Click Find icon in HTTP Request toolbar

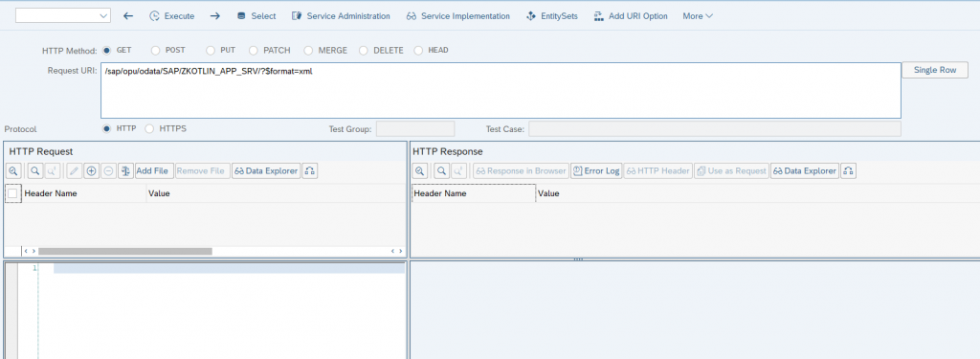point(35,170)
